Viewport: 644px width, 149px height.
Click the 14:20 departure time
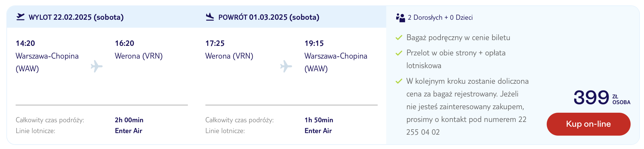click(25, 43)
